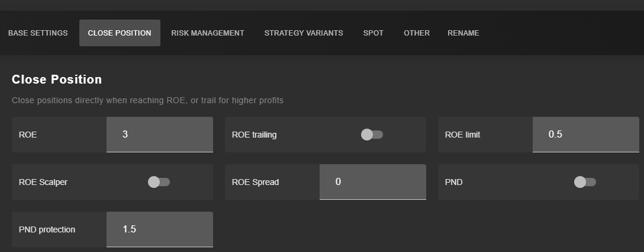Turn on the ROE Scalper switch
Viewport: 644px width, 252px height.
point(159,182)
